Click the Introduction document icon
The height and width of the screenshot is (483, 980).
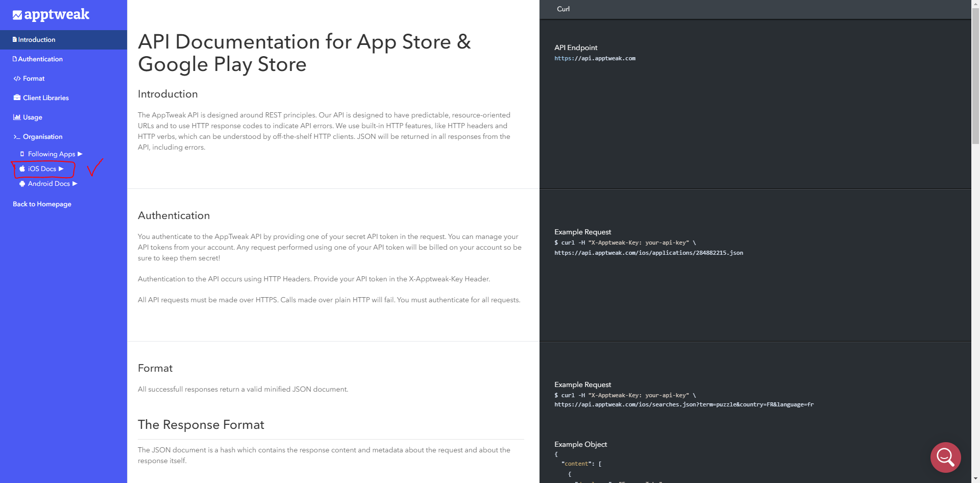coord(15,39)
